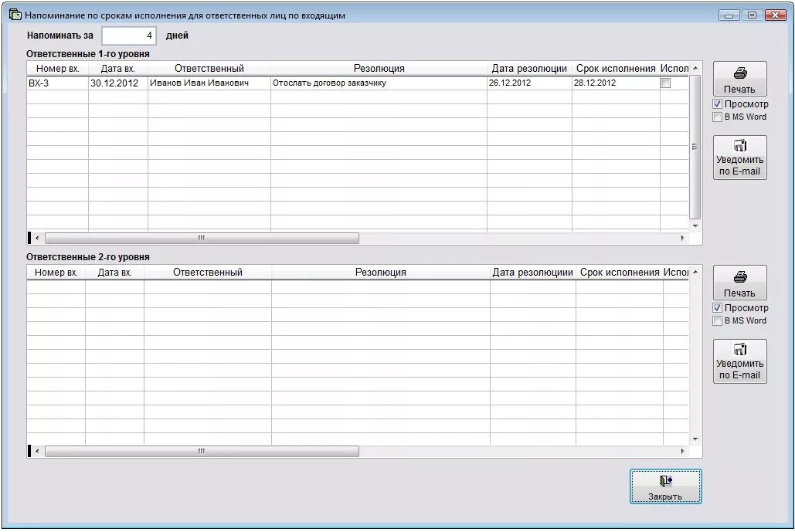Screen dimensions: 795x532
Task: Select the 30.12.2012 date cell
Action: (118, 83)
